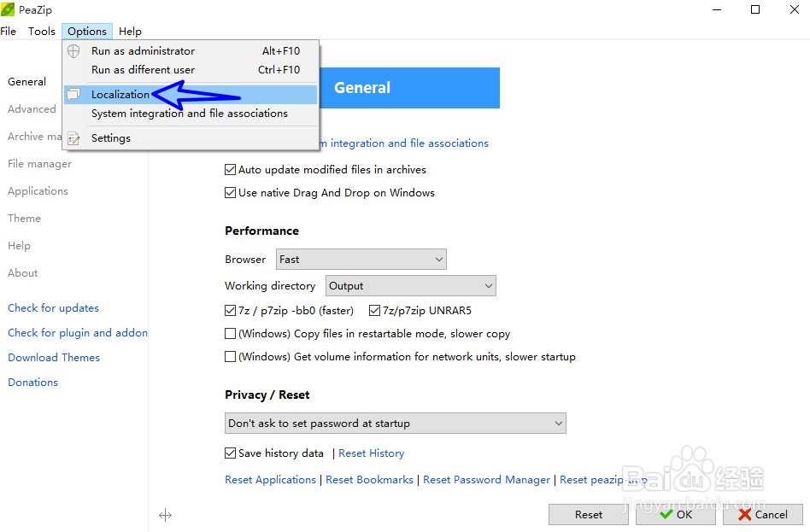Image resolution: width=810 pixels, height=532 pixels.
Task: Click Check for plugin and addon link
Action: pyautogui.click(x=78, y=333)
